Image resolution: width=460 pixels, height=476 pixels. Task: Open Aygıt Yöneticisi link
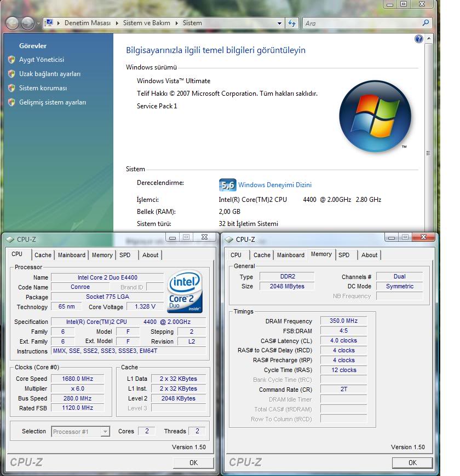[42, 60]
